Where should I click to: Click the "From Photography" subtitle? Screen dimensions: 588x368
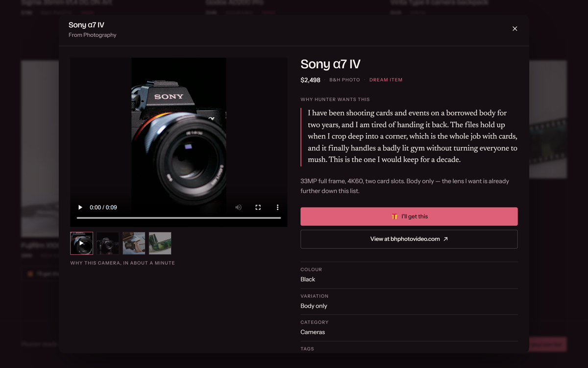[x=93, y=35]
